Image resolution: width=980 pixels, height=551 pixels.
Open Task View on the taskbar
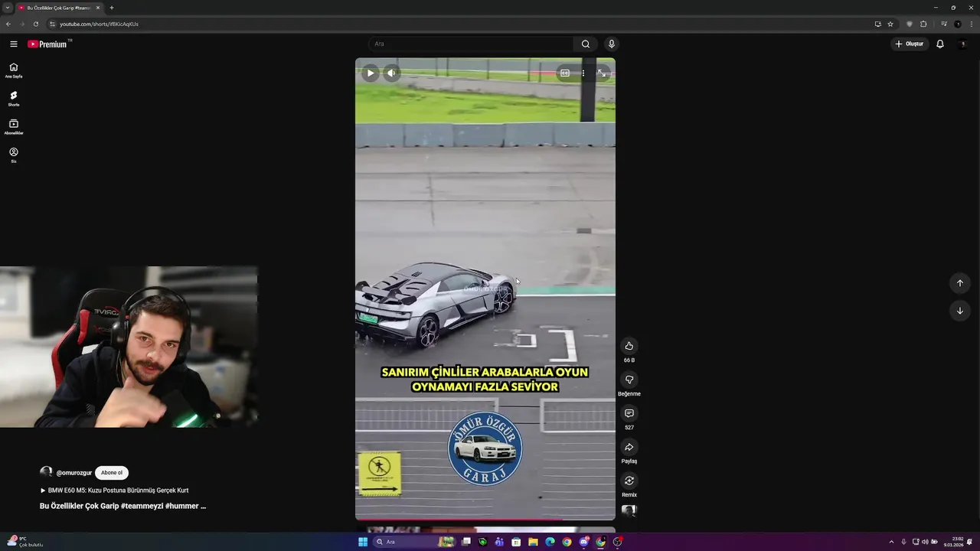click(x=466, y=542)
